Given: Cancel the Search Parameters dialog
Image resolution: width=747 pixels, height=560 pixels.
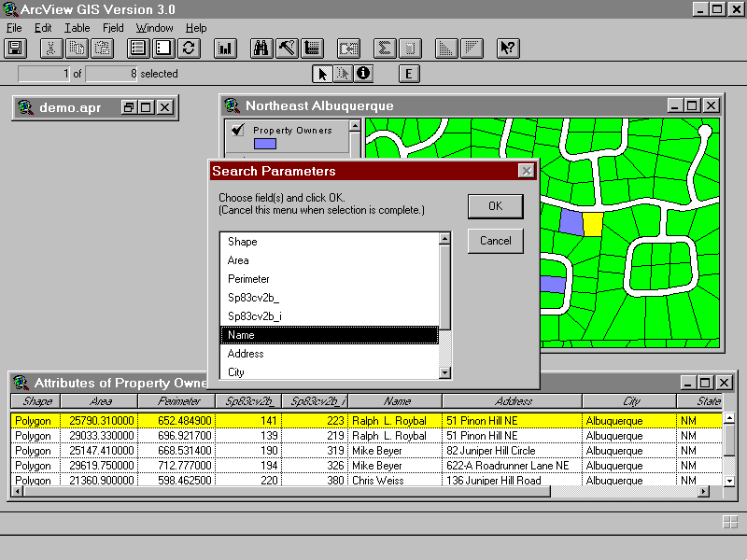Looking at the screenshot, I should 496,241.
